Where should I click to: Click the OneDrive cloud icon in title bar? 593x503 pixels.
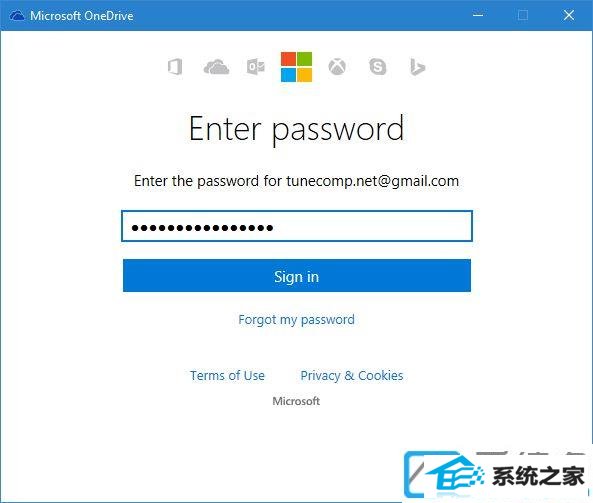click(x=17, y=16)
